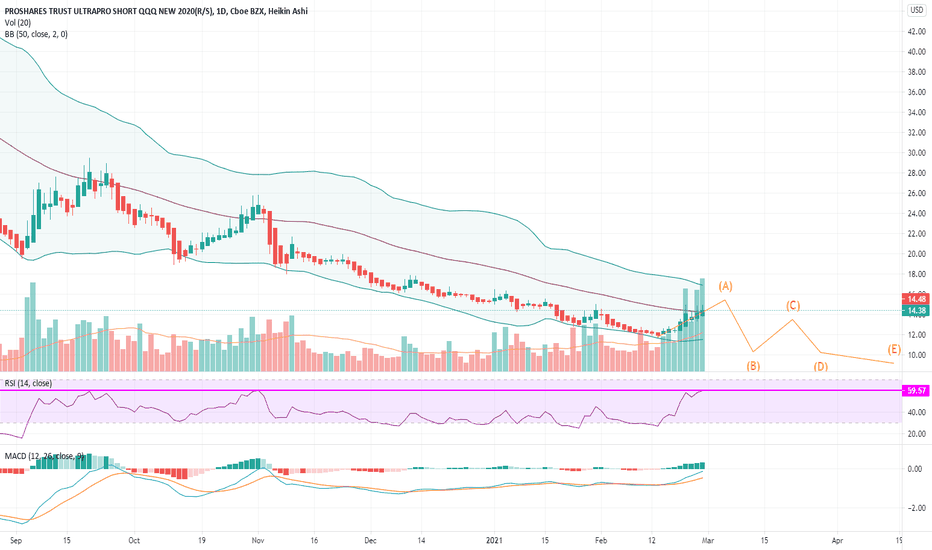Click the 19 date tick after Oct

pos(201,540)
